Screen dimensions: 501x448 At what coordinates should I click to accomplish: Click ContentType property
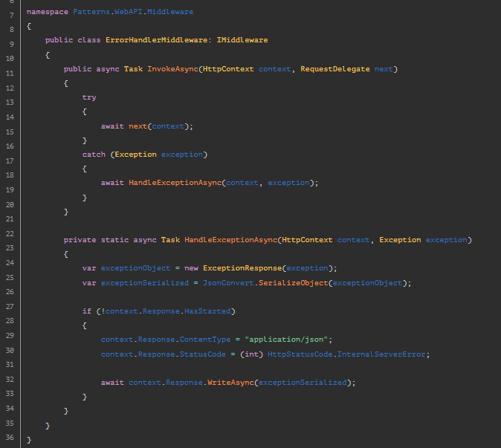(x=205, y=340)
